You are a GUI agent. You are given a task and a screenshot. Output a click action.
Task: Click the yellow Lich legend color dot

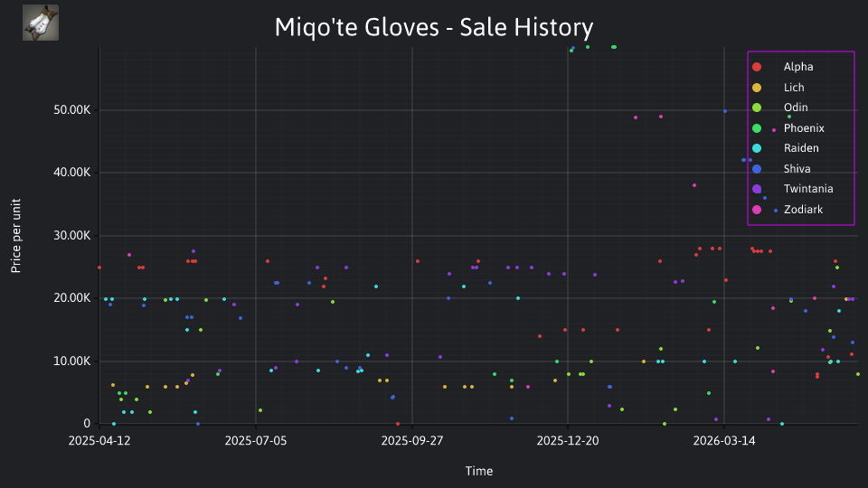click(x=757, y=88)
